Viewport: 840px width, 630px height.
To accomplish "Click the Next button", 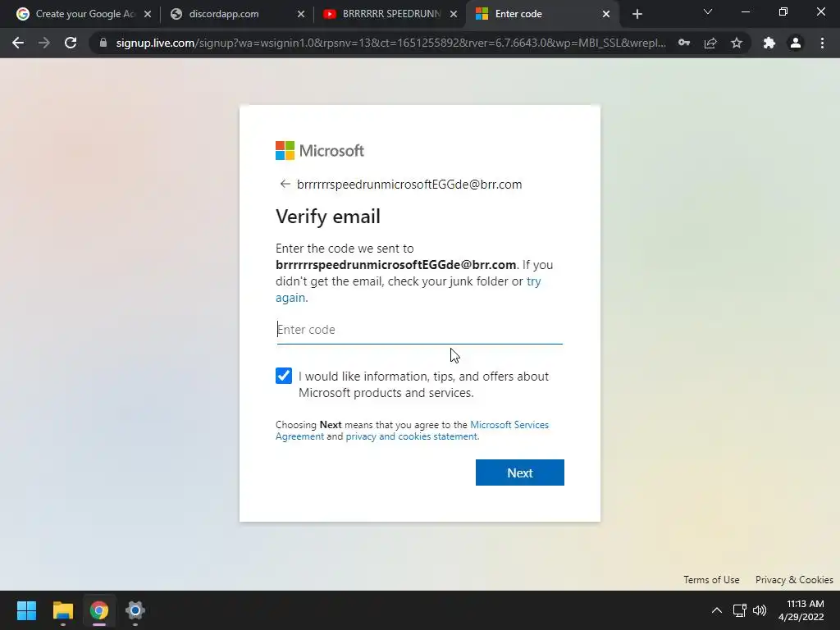I will pos(519,472).
